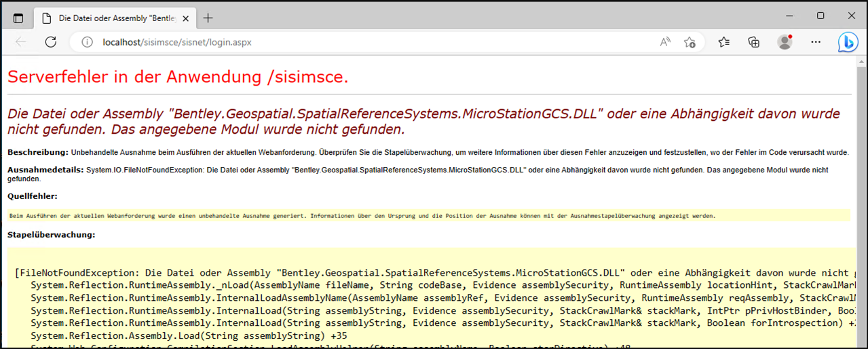Image resolution: width=868 pixels, height=349 pixels.
Task: Maximize the browser window
Action: pyautogui.click(x=820, y=16)
